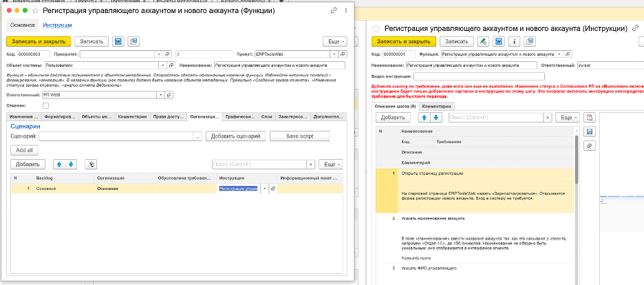The height and width of the screenshot is (285, 644).
Task: Open the Еще menu at top of Функции
Action: tap(335, 41)
